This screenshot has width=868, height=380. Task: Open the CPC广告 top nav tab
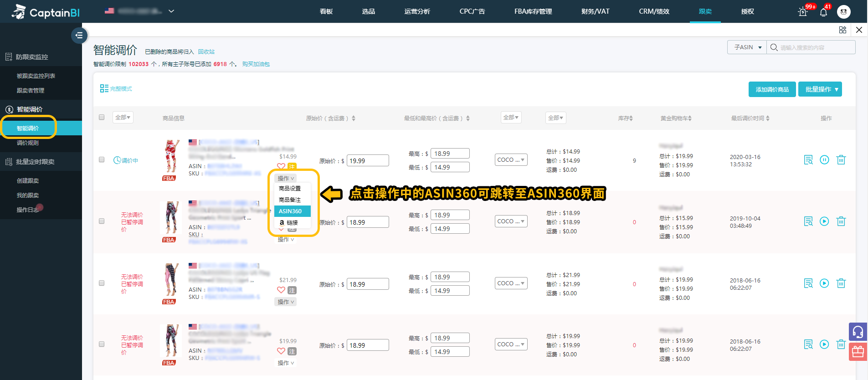[472, 11]
